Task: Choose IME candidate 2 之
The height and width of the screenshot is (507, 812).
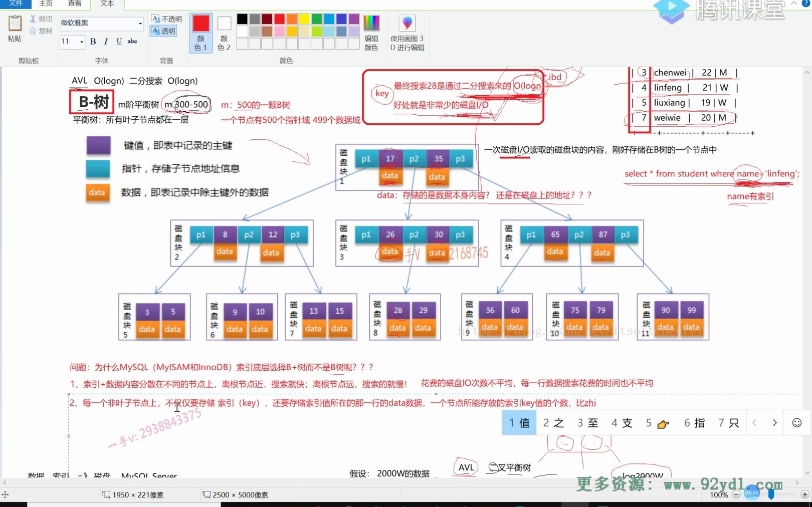Action: point(553,423)
